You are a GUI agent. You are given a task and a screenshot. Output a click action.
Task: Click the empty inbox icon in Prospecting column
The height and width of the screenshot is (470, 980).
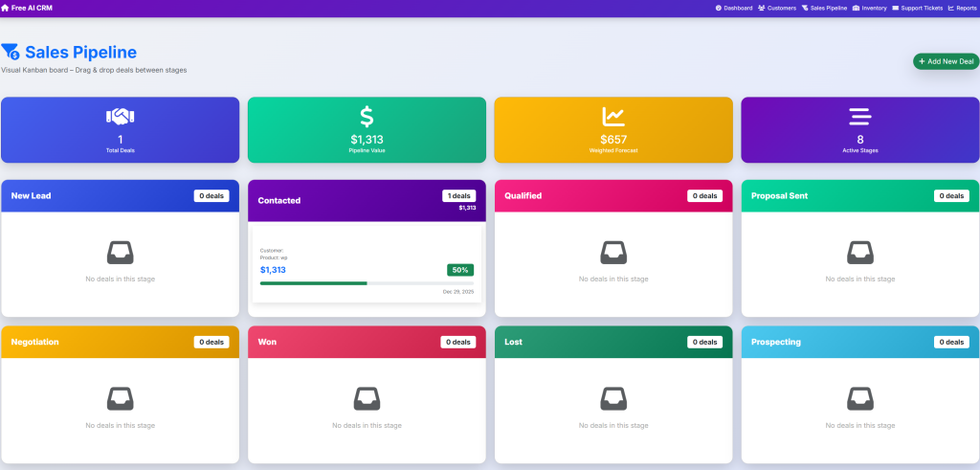point(860,399)
